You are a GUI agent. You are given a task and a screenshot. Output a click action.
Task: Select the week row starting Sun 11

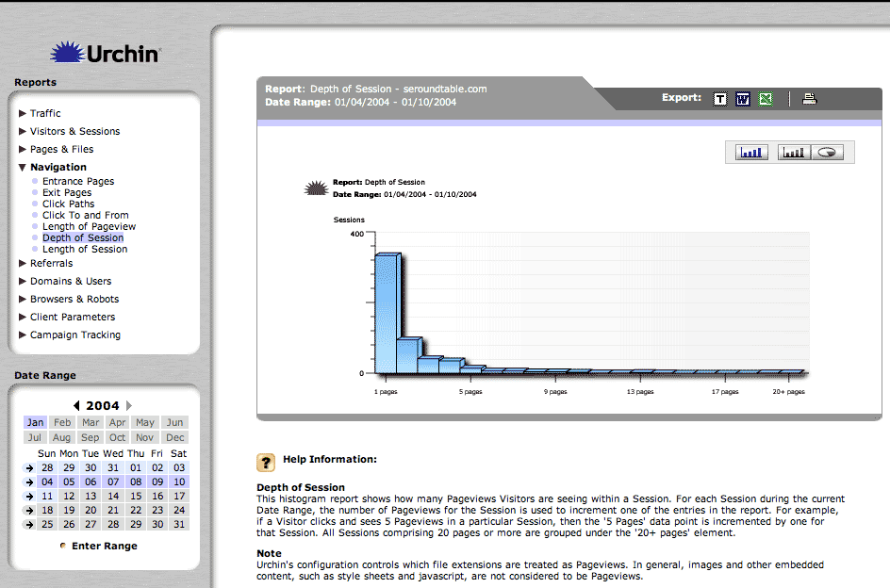click(29, 497)
